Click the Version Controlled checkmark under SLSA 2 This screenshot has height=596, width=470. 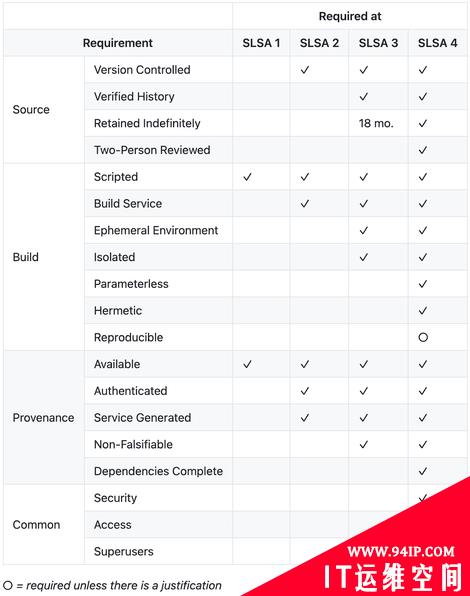click(x=305, y=70)
